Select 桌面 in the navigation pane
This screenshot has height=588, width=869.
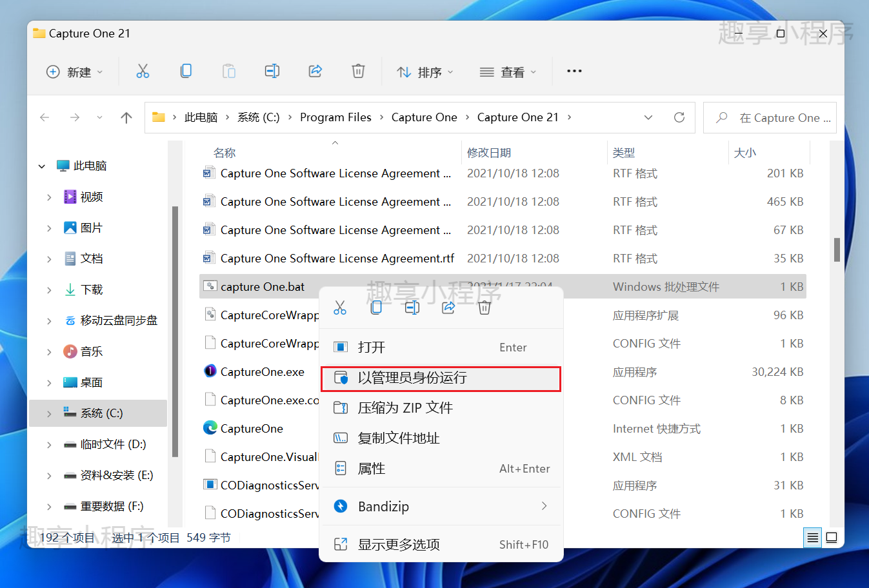point(92,382)
